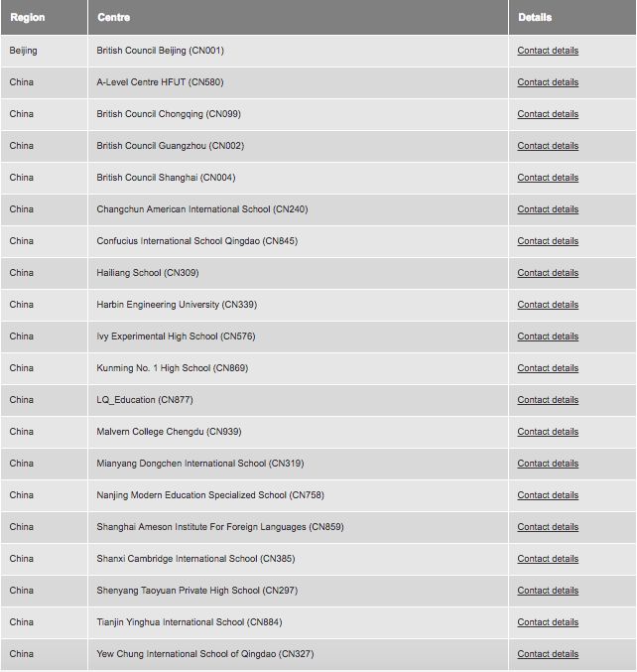Open Contact details for British Council Shanghai
637x672 pixels.
pyautogui.click(x=548, y=178)
